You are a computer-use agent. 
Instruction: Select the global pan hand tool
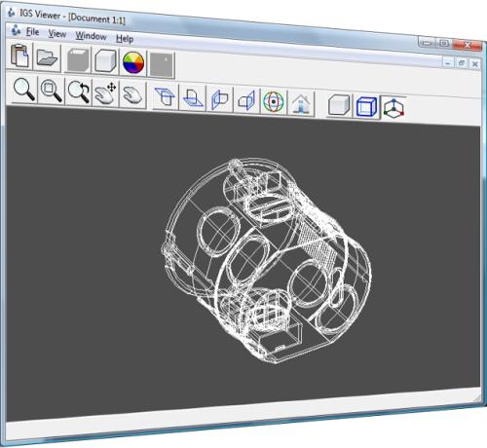point(132,94)
